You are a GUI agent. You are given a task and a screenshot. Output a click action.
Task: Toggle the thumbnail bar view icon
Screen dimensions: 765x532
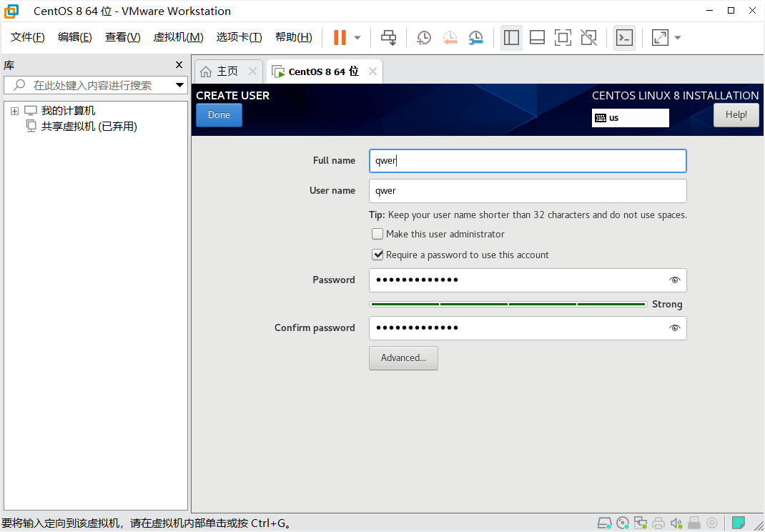[537, 38]
